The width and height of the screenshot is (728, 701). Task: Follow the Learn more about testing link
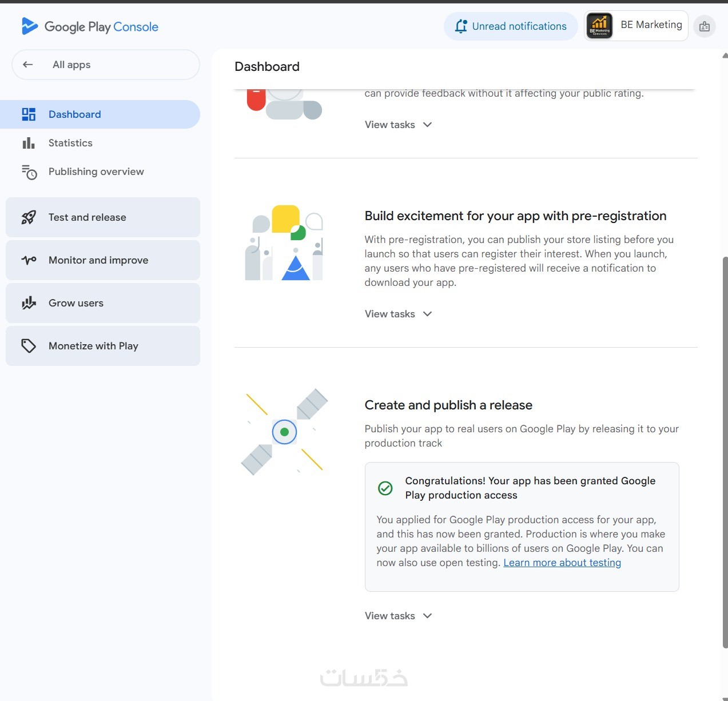(562, 563)
